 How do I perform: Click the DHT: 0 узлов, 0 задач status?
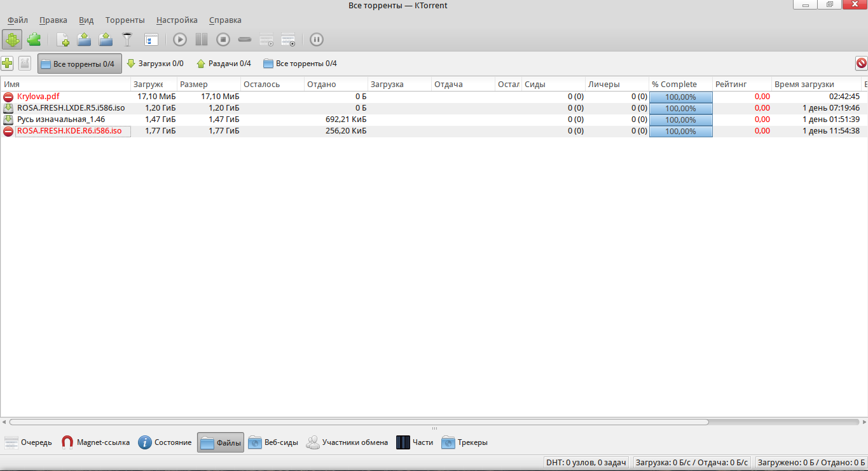586,463
